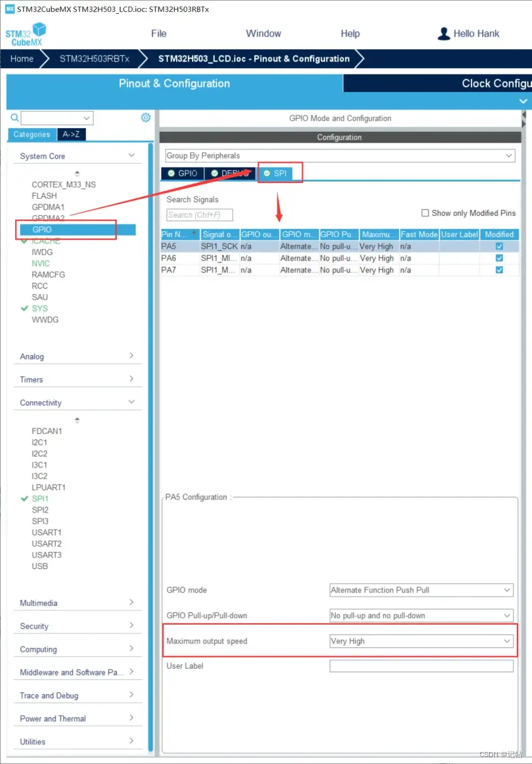This screenshot has height=764, width=532.
Task: Go to Home breadcrumb
Action: (22, 59)
